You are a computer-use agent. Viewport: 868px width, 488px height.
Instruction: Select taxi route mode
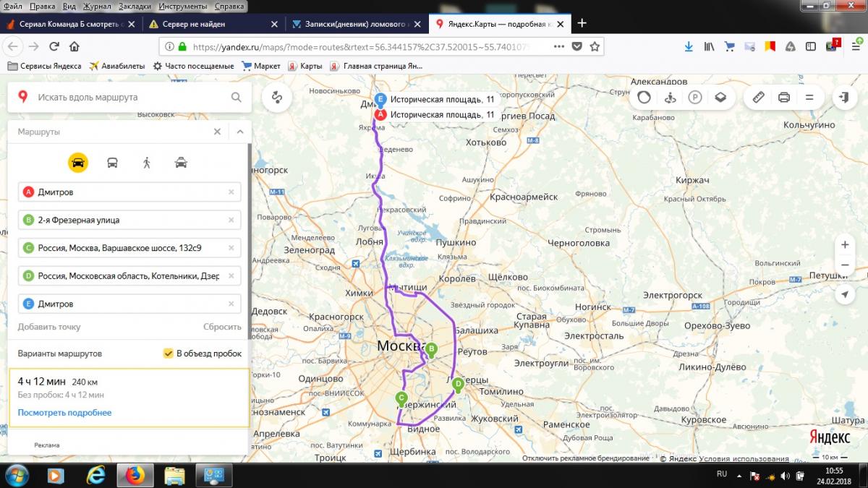(181, 163)
